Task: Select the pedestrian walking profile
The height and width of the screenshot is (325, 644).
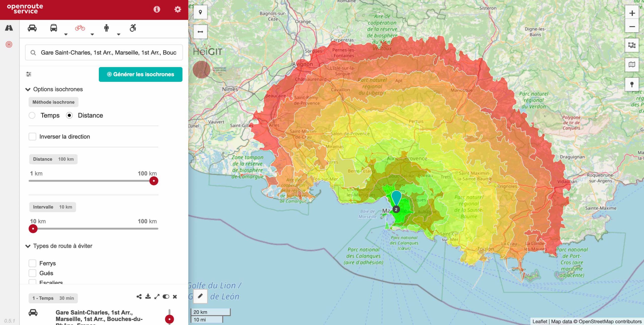Action: 106,28
